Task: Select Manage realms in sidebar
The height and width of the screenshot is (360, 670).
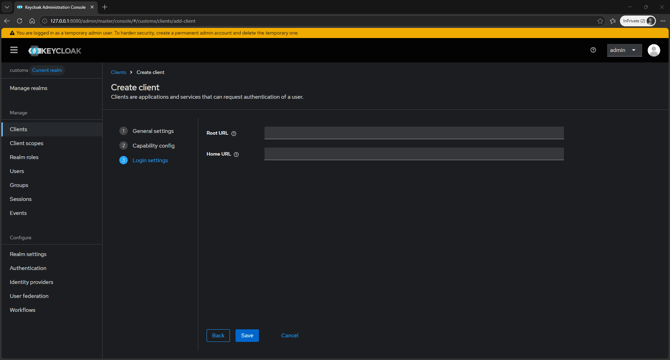Action: [x=29, y=88]
